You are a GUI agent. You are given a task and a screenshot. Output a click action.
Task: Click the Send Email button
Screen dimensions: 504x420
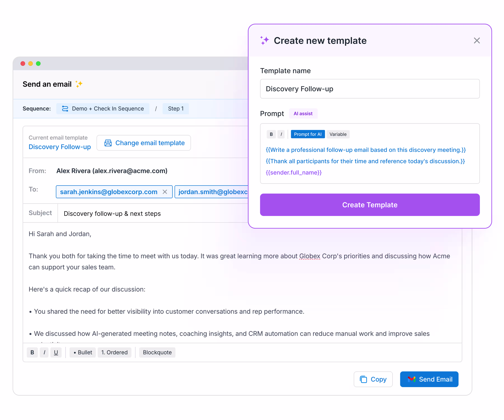point(429,379)
